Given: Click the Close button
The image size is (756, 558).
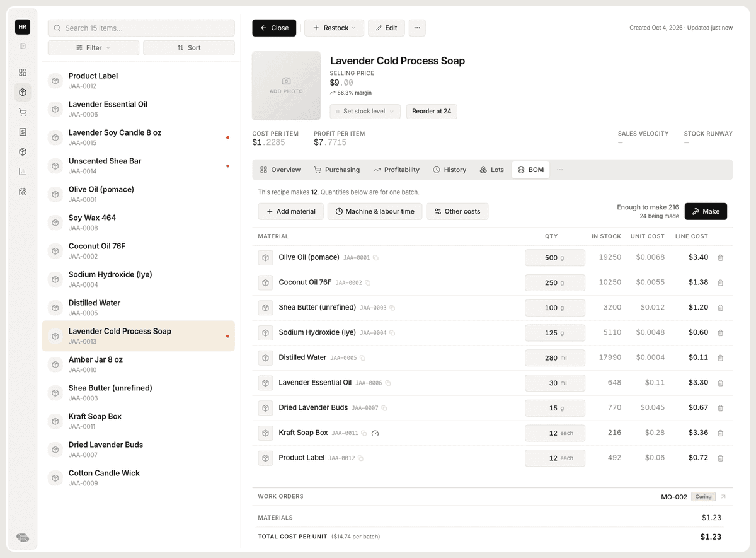Looking at the screenshot, I should click(x=274, y=28).
